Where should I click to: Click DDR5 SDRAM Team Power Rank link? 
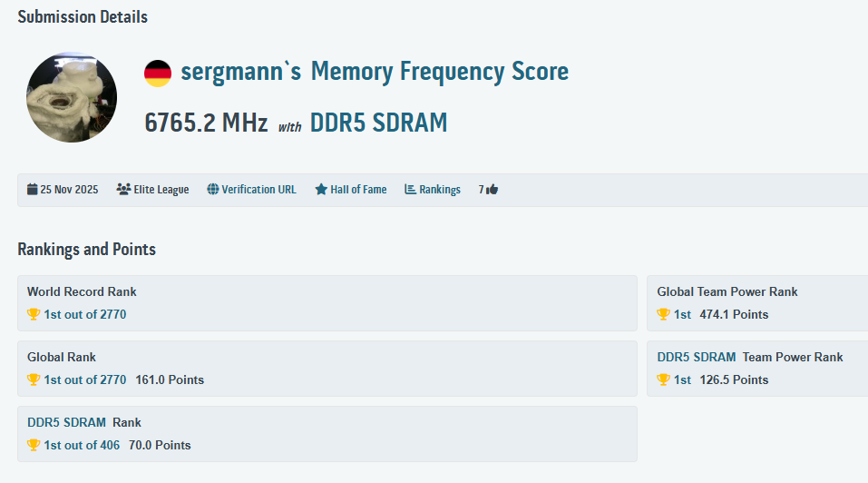coord(697,357)
